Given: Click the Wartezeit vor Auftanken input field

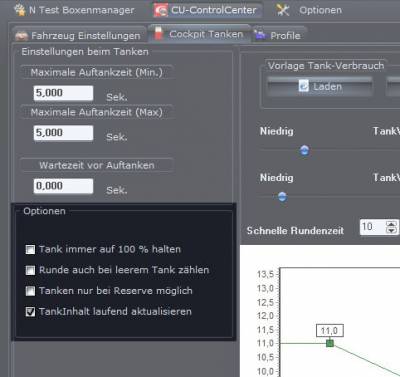Looking at the screenshot, I should [63, 186].
